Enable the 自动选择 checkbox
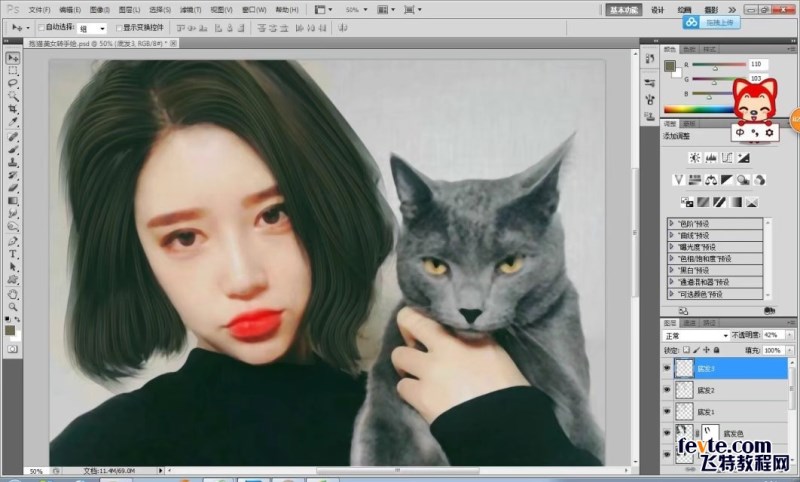Screen dimensions: 800x482 pos(39,28)
